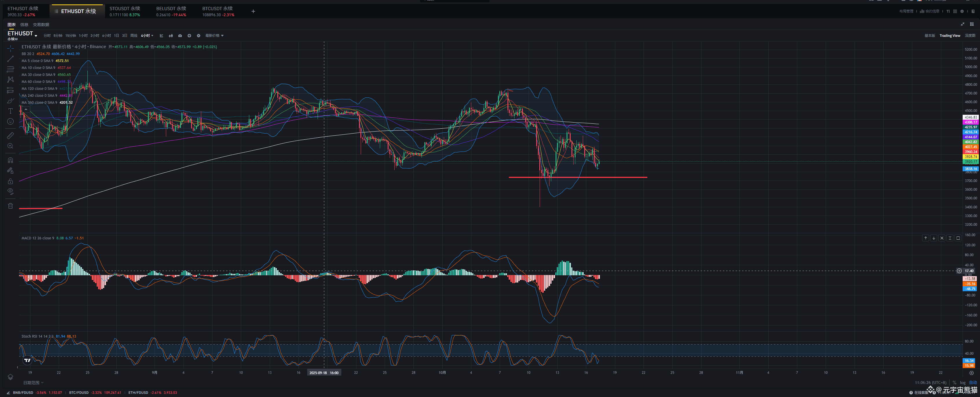
Task: Toggle stay in drawing mode
Action: (x=10, y=170)
